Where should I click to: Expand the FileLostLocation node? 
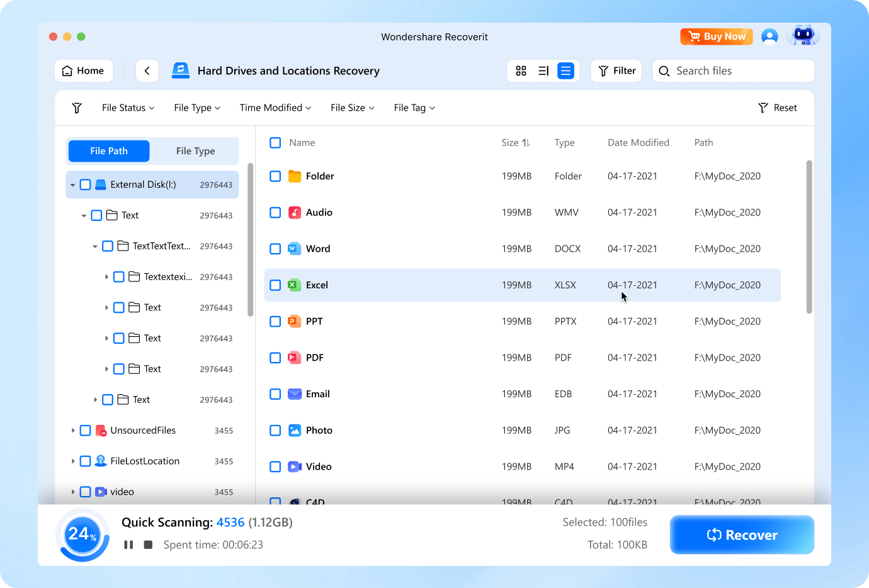click(73, 461)
